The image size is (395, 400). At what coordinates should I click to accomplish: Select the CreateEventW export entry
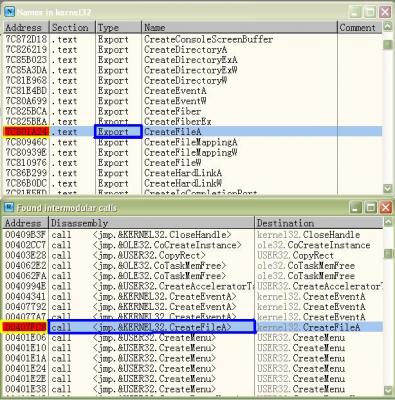click(x=193, y=101)
